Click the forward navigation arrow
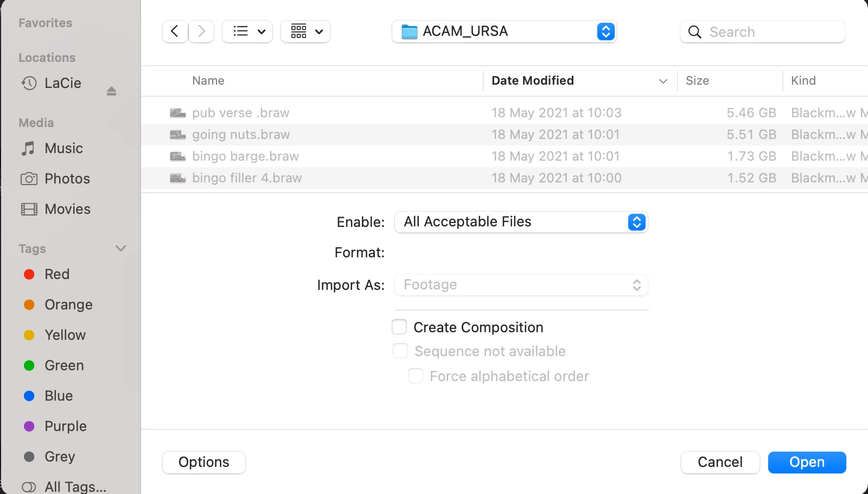This screenshot has width=868, height=494. pyautogui.click(x=201, y=31)
